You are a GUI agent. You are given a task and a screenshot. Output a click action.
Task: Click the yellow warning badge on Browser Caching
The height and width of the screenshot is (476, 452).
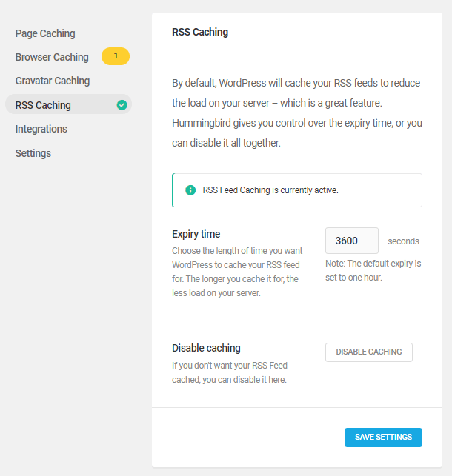click(116, 56)
